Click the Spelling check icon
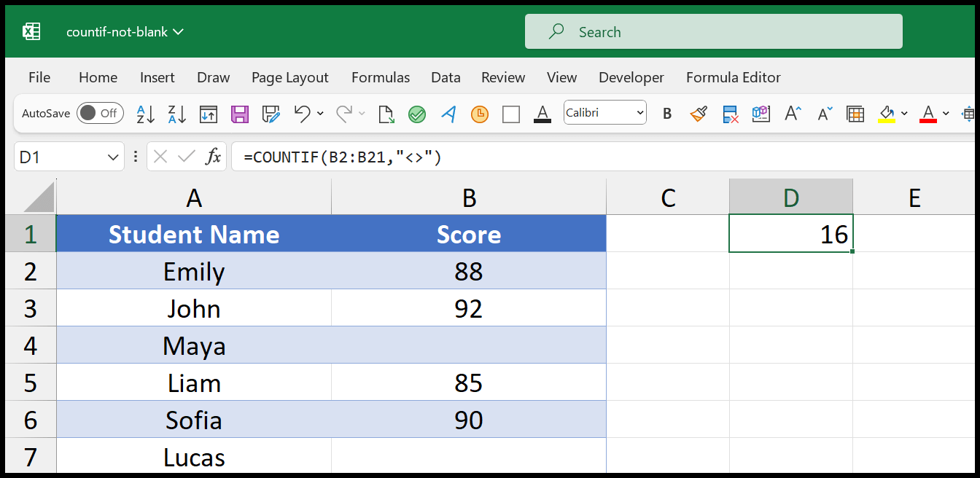 417,114
